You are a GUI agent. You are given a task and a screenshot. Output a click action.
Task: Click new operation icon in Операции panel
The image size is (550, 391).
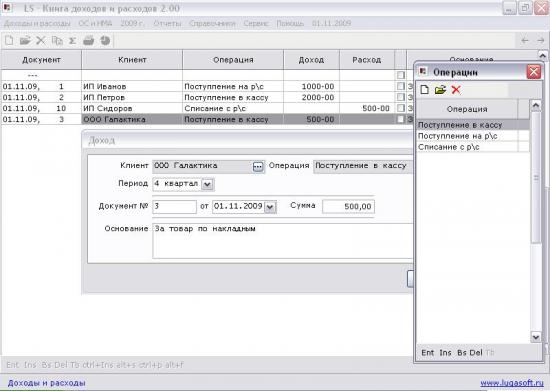click(x=424, y=90)
